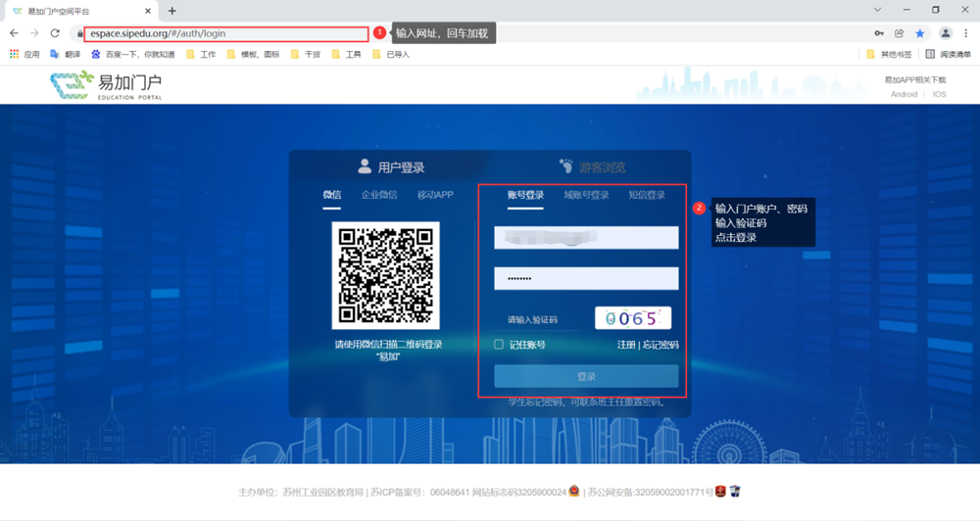This screenshot has width=980, height=521.
Task: Click the bookmark star icon in address bar
Action: (x=919, y=33)
